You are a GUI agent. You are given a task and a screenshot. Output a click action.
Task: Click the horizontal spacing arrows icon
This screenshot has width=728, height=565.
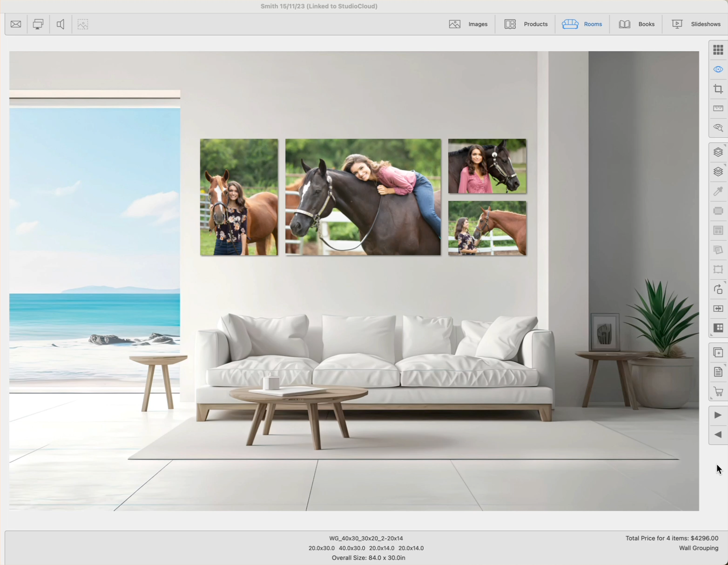coord(718,309)
